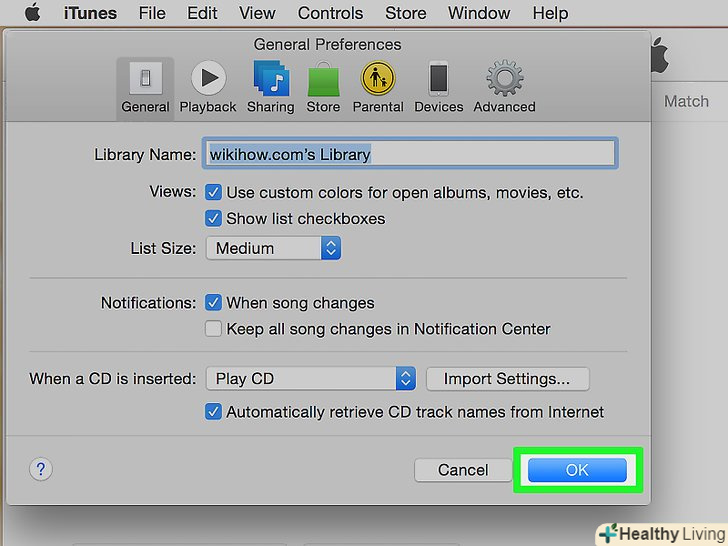Open the List Size Medium dropdown

273,248
